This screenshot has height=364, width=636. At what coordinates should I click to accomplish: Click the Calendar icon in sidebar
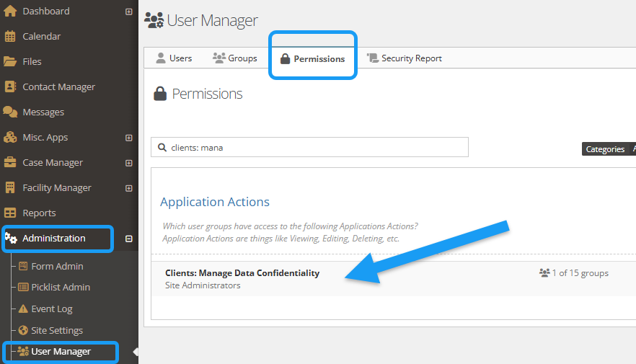10,37
